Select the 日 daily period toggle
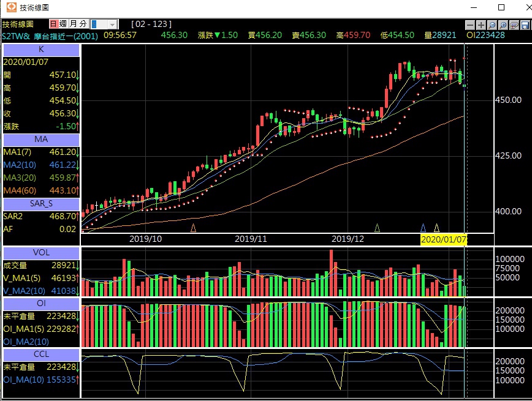The height and width of the screenshot is (401, 532). (53, 24)
